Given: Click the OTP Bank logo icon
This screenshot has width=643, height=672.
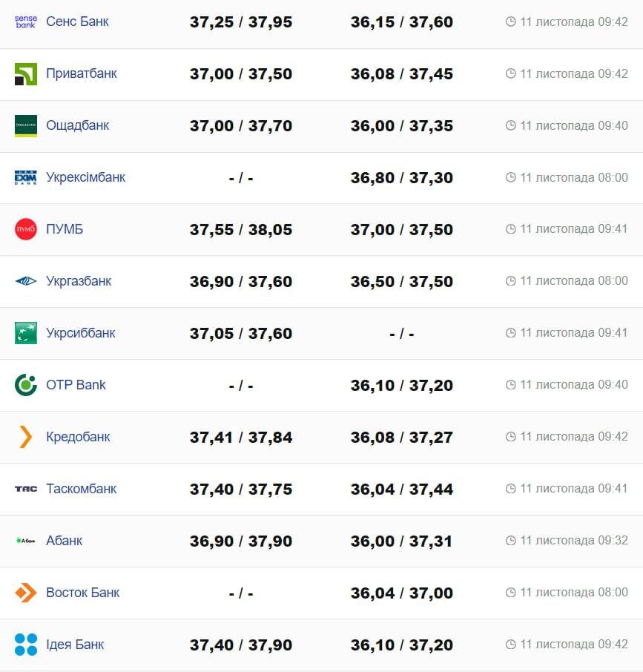Looking at the screenshot, I should coord(26,385).
